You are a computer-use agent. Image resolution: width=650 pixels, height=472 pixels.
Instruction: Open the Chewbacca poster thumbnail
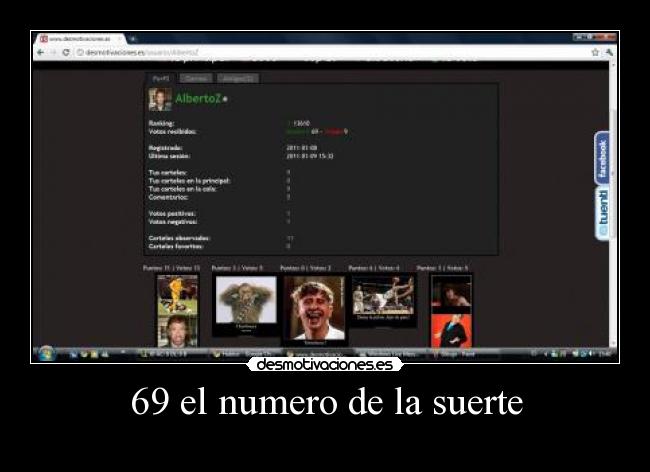[245, 305]
